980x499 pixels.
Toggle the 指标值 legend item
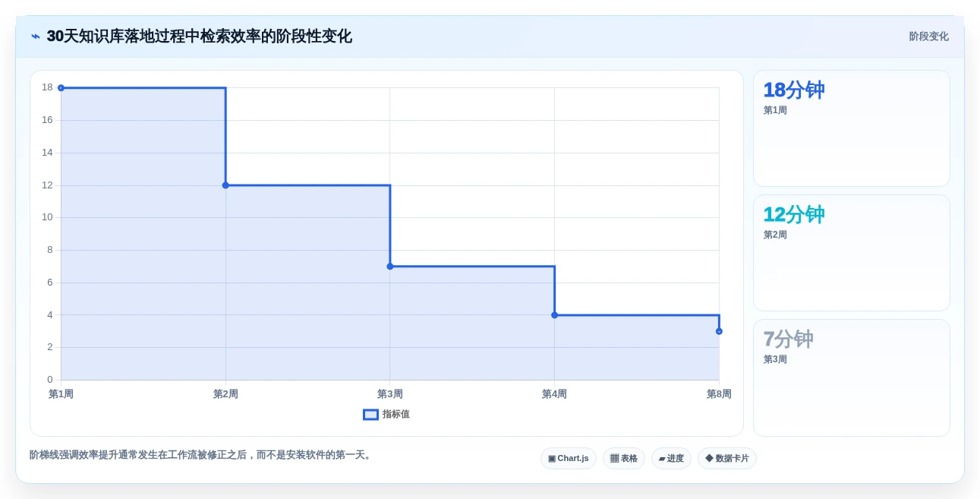386,415
